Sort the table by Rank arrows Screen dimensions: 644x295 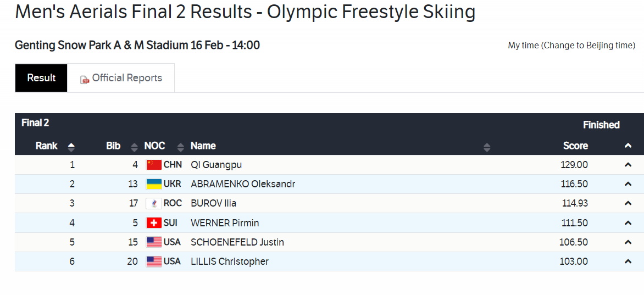pyautogui.click(x=71, y=147)
